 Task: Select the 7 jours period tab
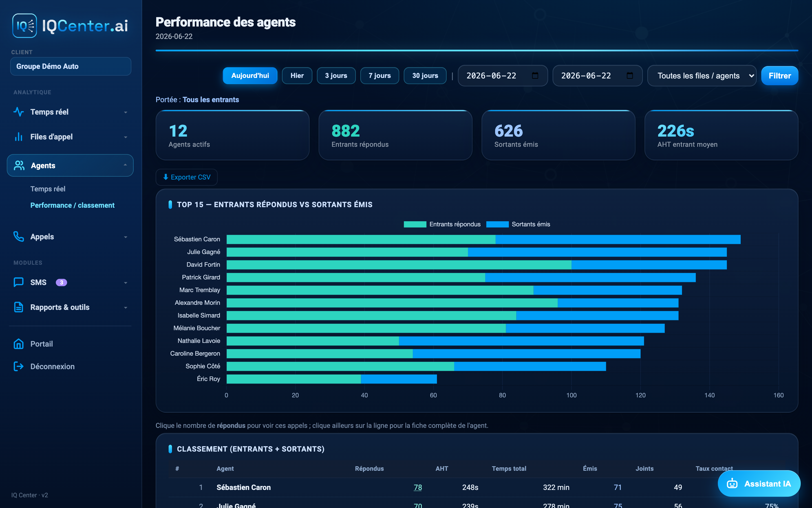[379, 76]
